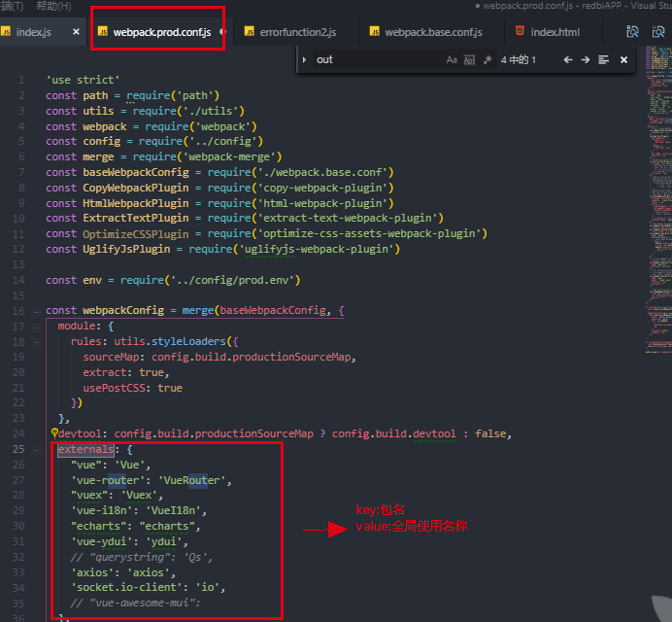The image size is (672, 622).
Task: Close the find widget
Action: click(624, 59)
